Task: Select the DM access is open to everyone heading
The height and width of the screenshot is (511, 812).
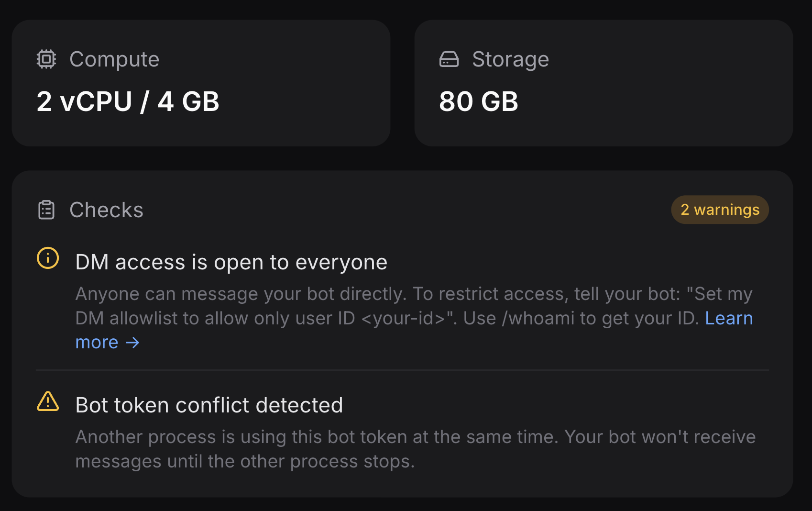Action: point(231,262)
